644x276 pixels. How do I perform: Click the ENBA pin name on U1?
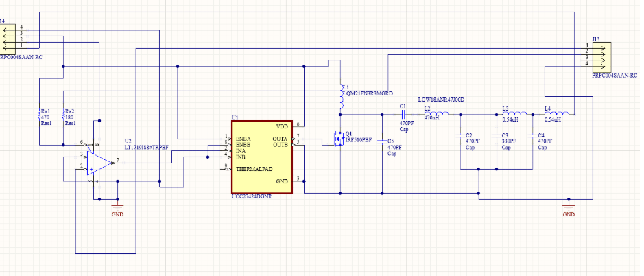(x=243, y=139)
